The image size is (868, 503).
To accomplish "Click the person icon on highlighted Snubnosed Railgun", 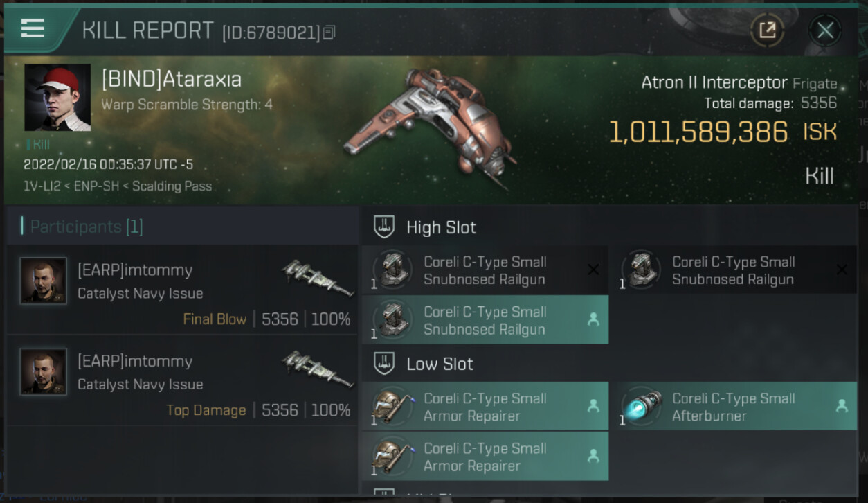I will tap(593, 320).
